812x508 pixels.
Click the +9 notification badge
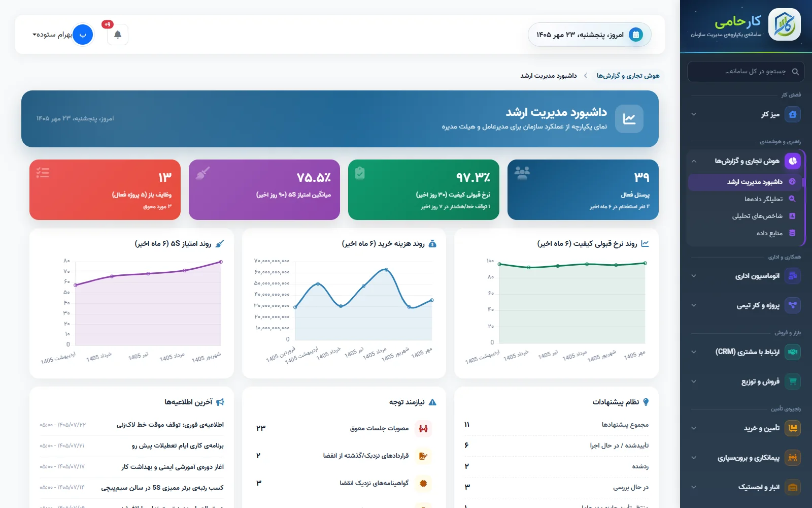coord(107,24)
